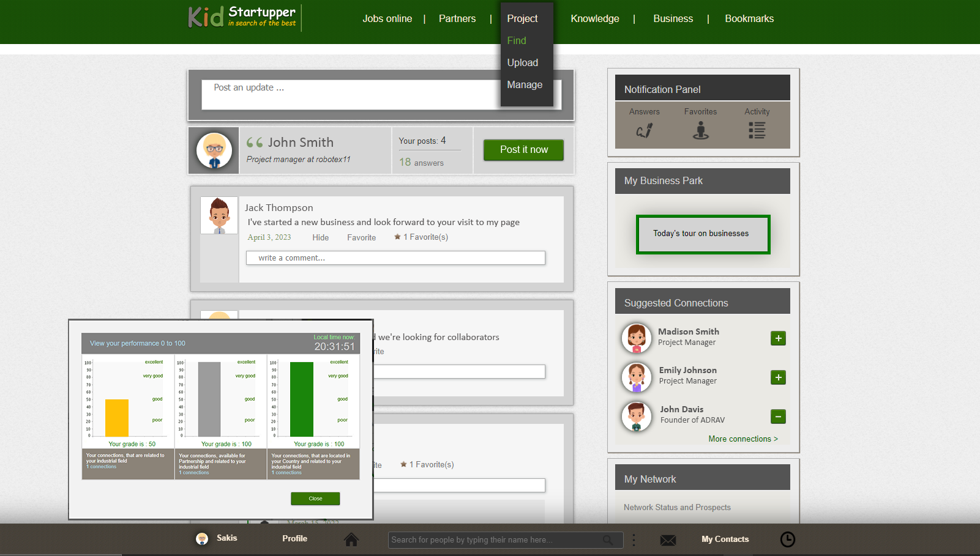
Task: Open the Knowledge menu
Action: pyautogui.click(x=595, y=19)
